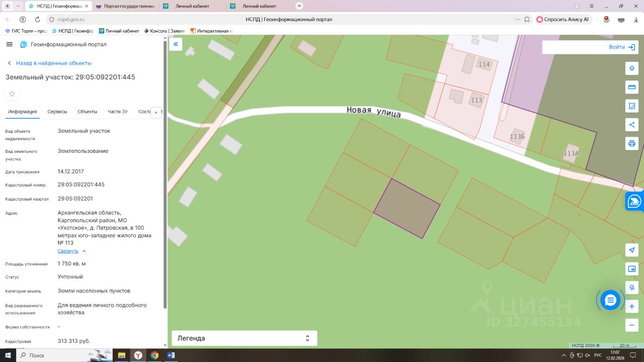Click the value 313 313 руб.
The height and width of the screenshot is (362, 644).
[x=74, y=341]
